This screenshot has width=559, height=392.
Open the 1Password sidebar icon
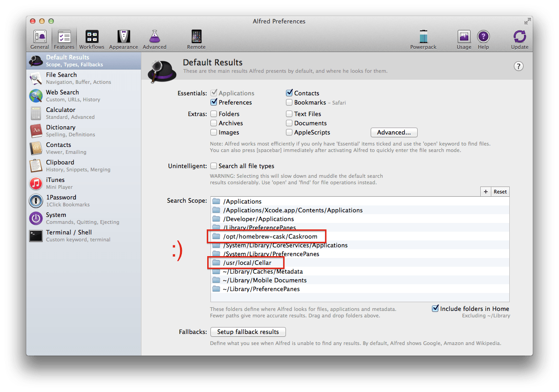(36, 201)
